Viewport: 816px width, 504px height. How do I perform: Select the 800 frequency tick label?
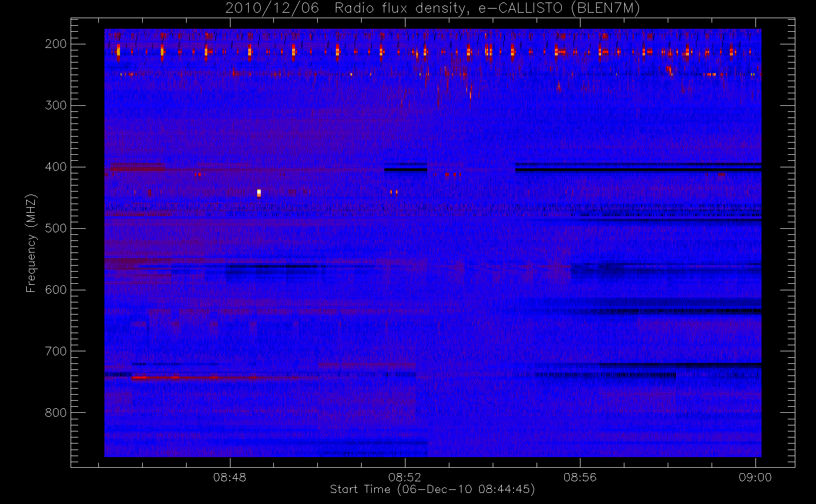[x=55, y=413]
